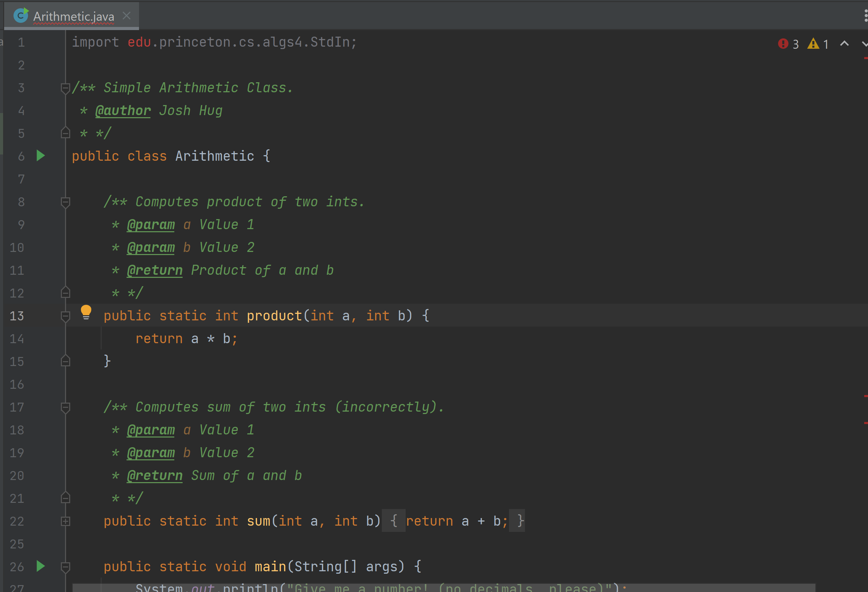Select the Arithmetic.java editor tab
Viewport: 868px width, 592px height.
point(74,17)
